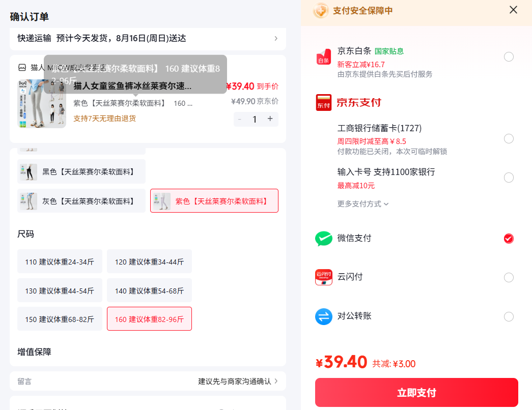Click 付款功能已关闭，本次可临时解锁 text
The height and width of the screenshot is (410, 532).
(x=392, y=151)
